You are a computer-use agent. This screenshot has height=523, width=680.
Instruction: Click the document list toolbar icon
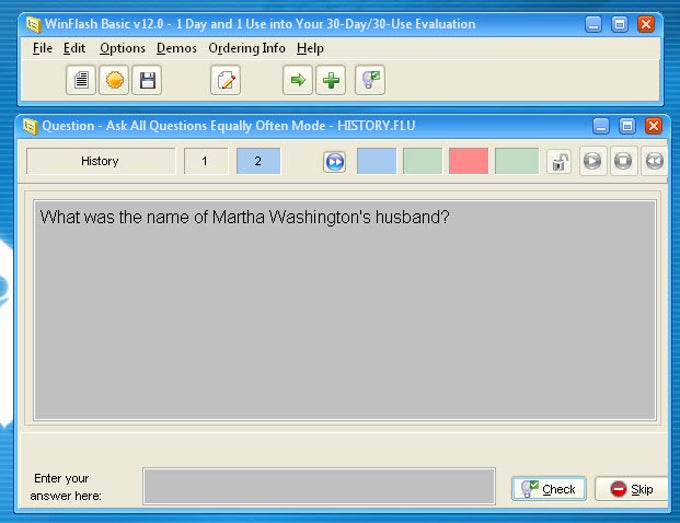tap(81, 80)
